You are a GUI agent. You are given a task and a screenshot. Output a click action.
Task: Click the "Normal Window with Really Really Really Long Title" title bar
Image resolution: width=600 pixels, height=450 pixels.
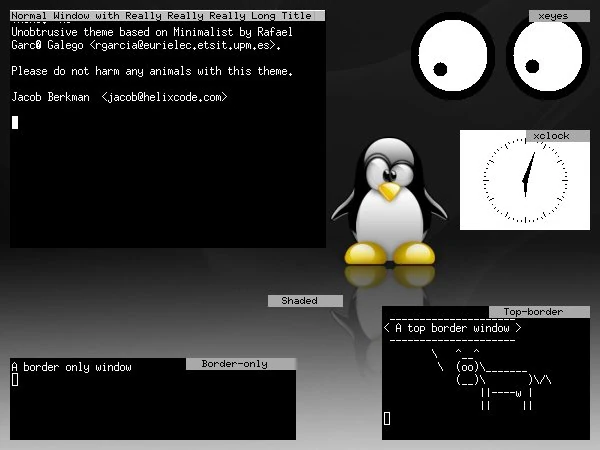167,16
